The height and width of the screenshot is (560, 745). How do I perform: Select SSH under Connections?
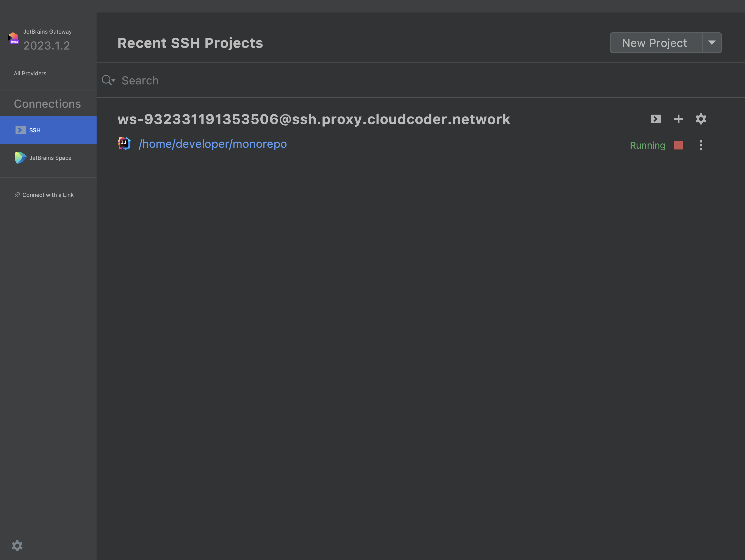point(34,130)
